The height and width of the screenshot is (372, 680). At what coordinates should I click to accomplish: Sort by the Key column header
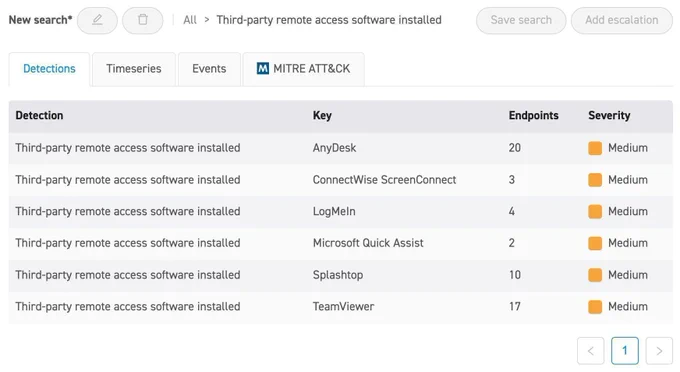322,115
